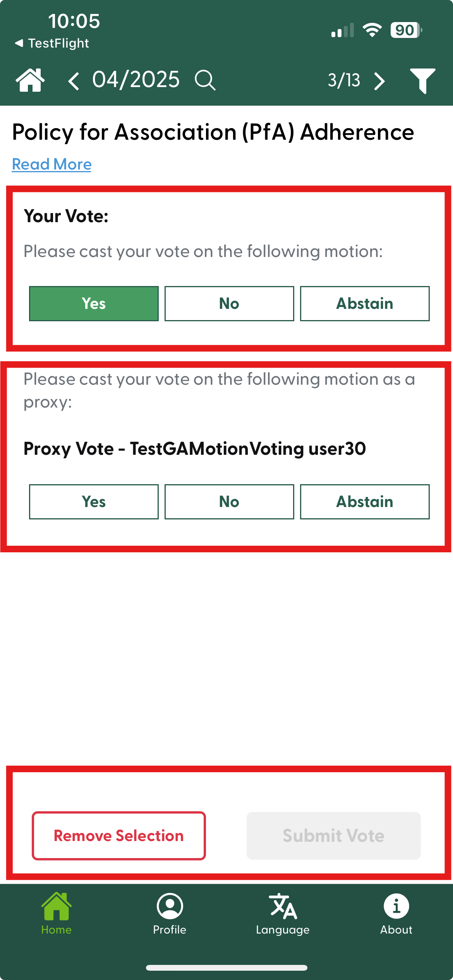Click the Remove Selection button

pyautogui.click(x=119, y=836)
